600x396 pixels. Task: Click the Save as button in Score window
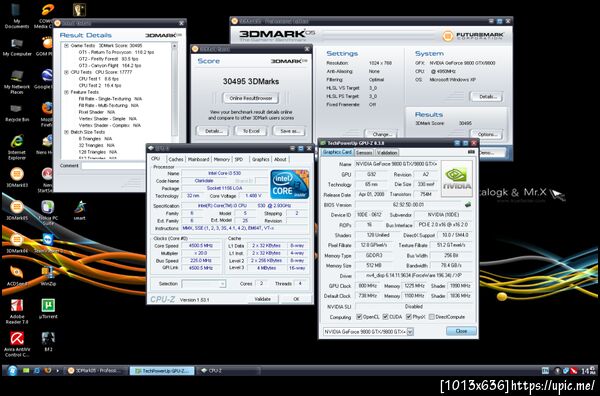[289, 131]
